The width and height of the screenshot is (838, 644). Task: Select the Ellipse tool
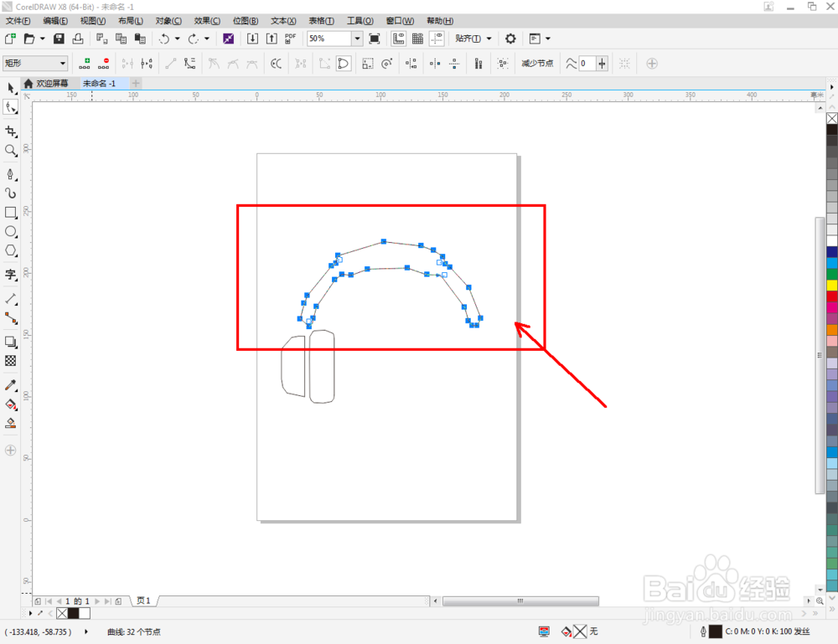tap(11, 232)
